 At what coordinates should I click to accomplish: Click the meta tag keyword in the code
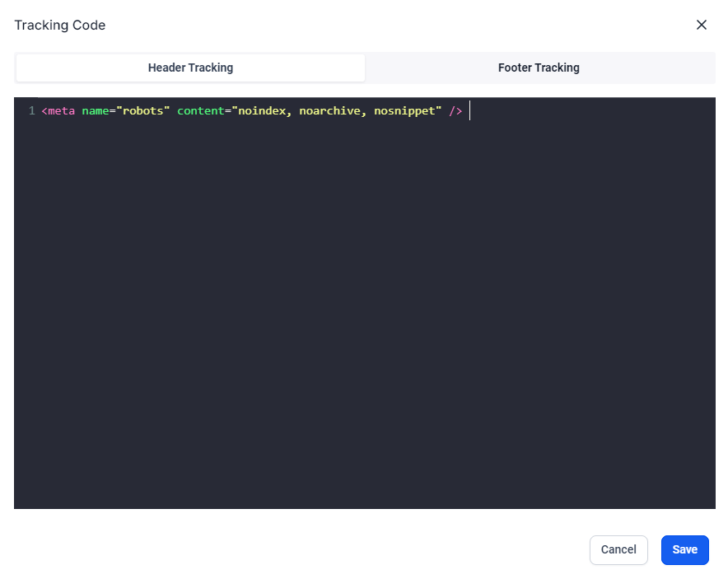pos(58,110)
